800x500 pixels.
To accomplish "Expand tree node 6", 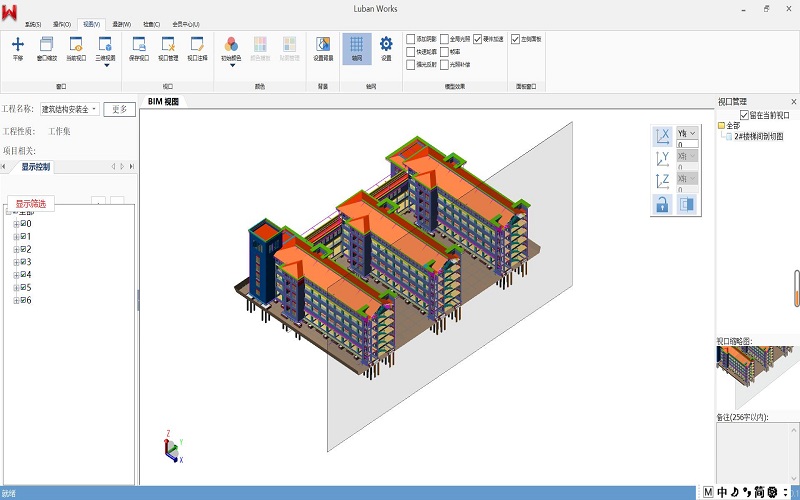I will coord(16,301).
